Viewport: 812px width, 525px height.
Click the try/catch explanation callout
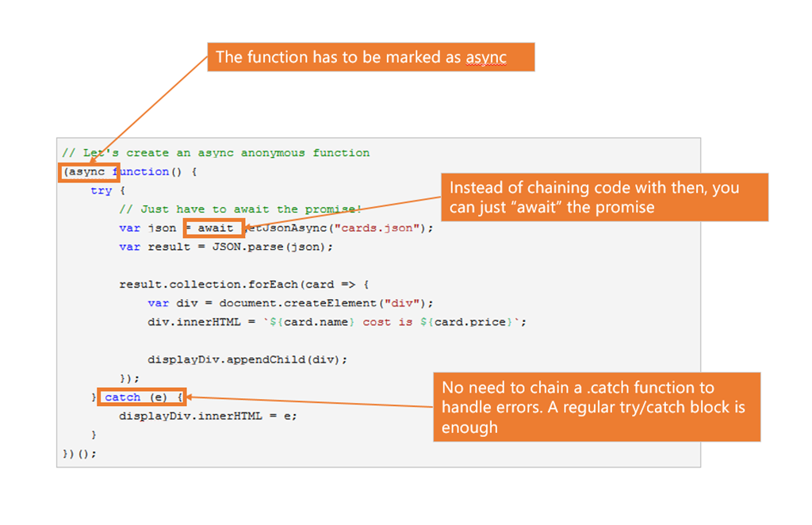[x=596, y=407]
